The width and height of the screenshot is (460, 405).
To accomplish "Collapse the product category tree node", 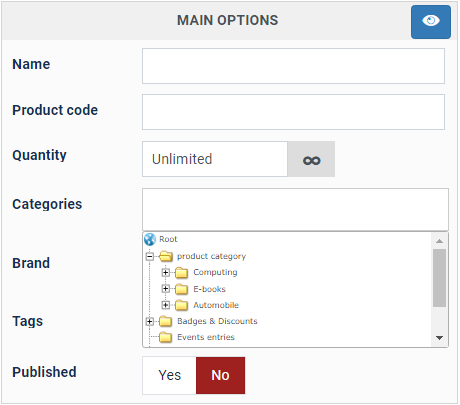I will (x=150, y=256).
